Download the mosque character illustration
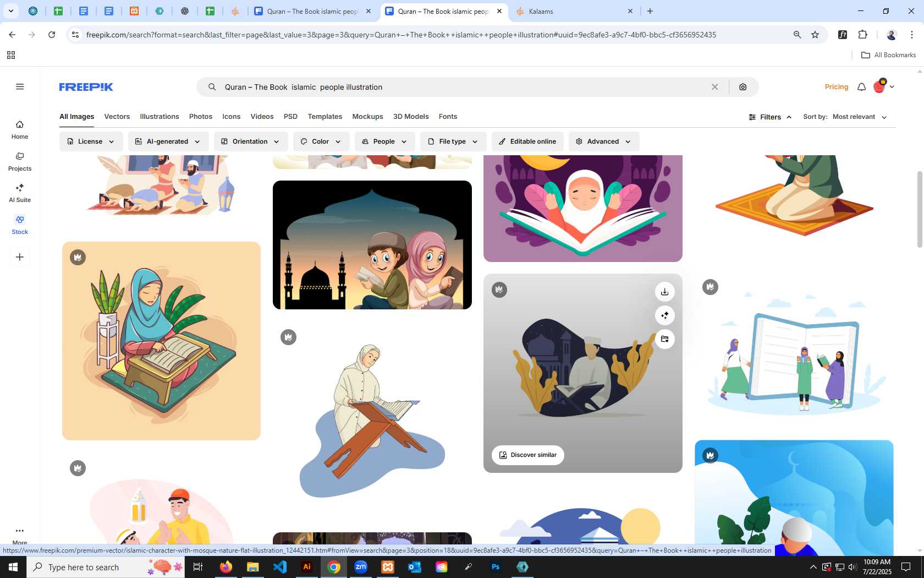Viewport: 924px width, 578px height. tap(664, 292)
